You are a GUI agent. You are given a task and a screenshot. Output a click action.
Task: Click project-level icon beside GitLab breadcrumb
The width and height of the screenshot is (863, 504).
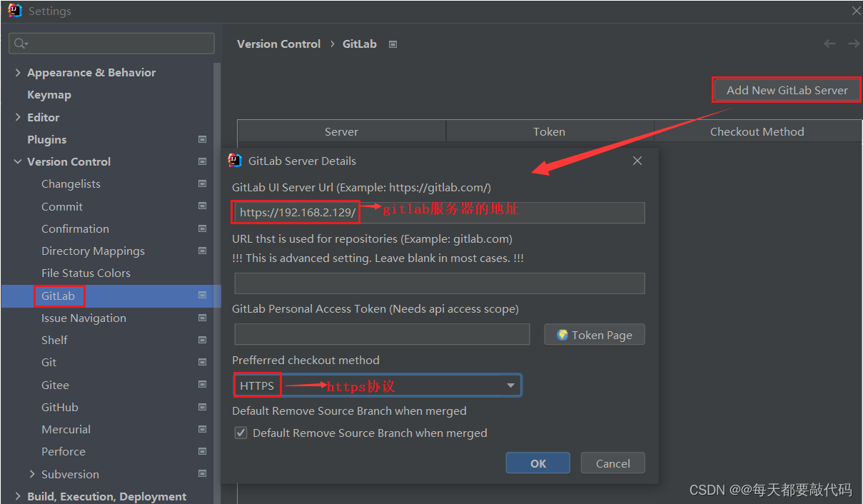coord(393,44)
